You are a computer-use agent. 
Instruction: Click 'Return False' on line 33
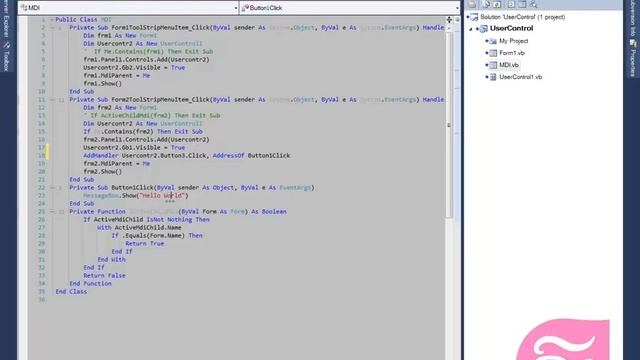pos(104,276)
